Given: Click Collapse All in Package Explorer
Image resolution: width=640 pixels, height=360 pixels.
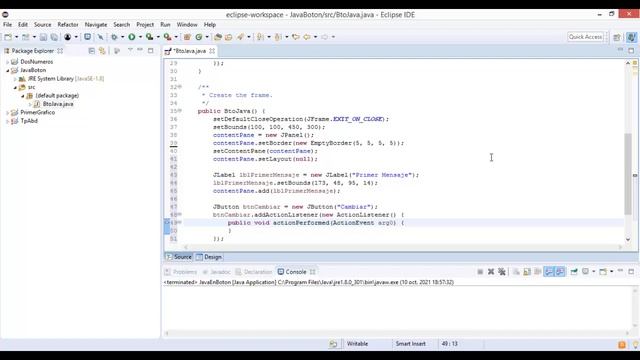Looking at the screenshot, I should [91, 51].
